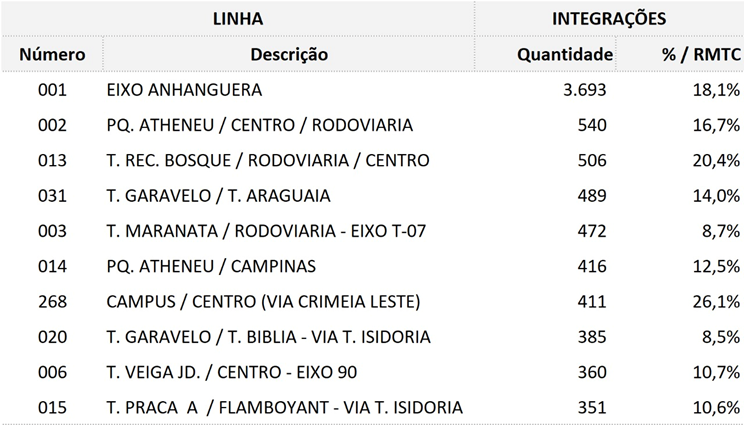Select T. MARANATA / RODOVIARIA - EIXO T-07
This screenshot has width=744, height=425.
point(266,231)
